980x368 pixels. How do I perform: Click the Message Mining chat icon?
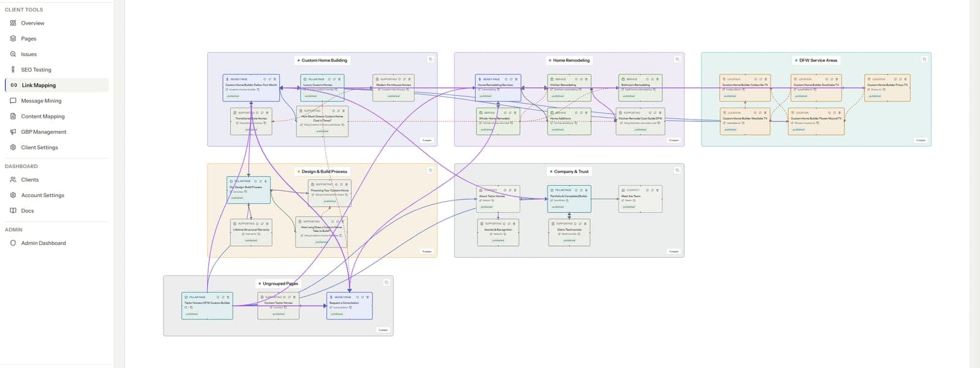pyautogui.click(x=13, y=101)
